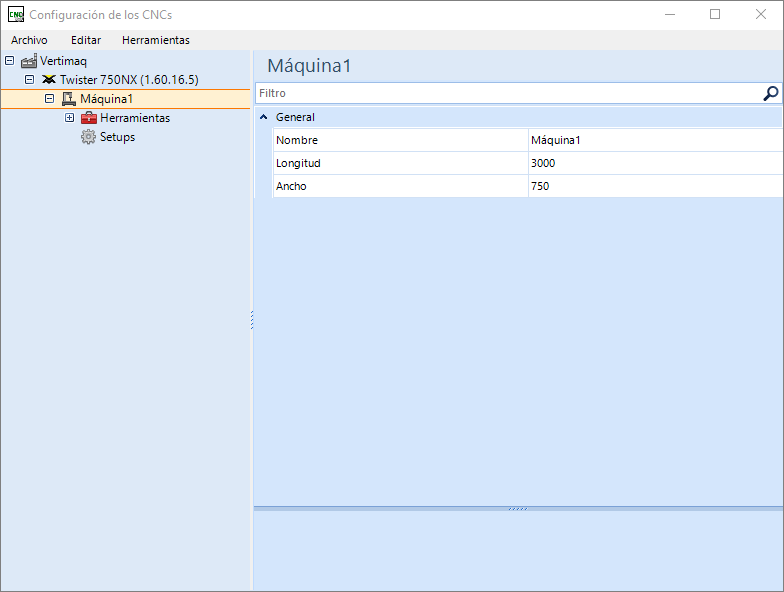
Task: Collapse the Vertimaq tree node
Action: pyautogui.click(x=10, y=60)
